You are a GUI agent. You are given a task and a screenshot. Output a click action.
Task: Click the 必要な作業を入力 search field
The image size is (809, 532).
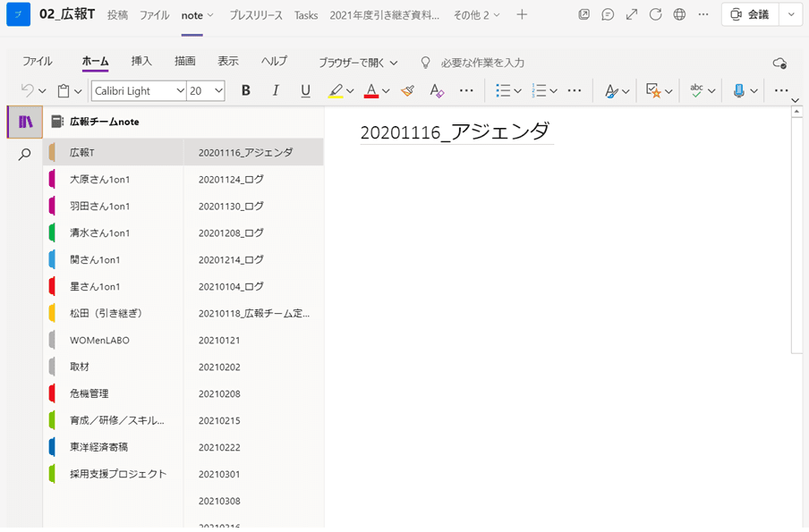pos(482,63)
